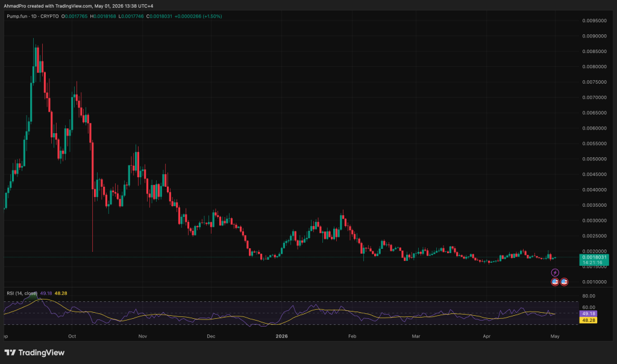The height and width of the screenshot is (364, 617).
Task: Click price axis label 0.0035000
Action: (594, 205)
